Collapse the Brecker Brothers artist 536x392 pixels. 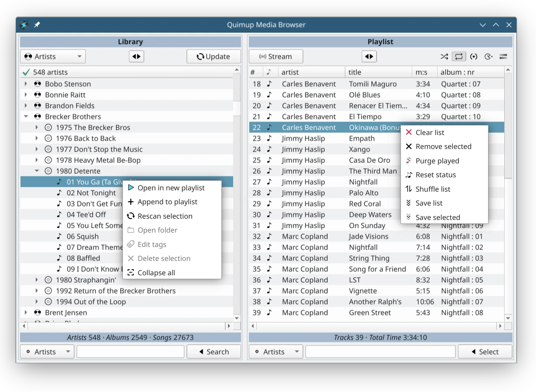click(x=26, y=117)
